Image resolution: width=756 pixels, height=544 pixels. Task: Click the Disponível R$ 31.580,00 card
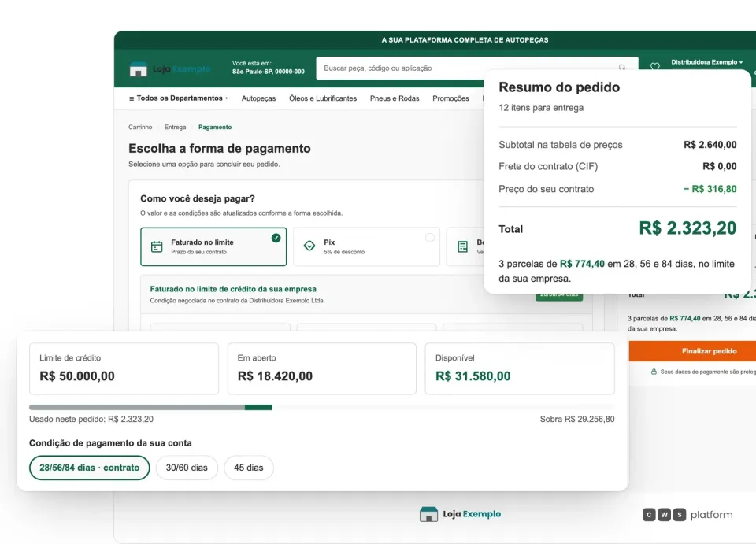click(520, 368)
